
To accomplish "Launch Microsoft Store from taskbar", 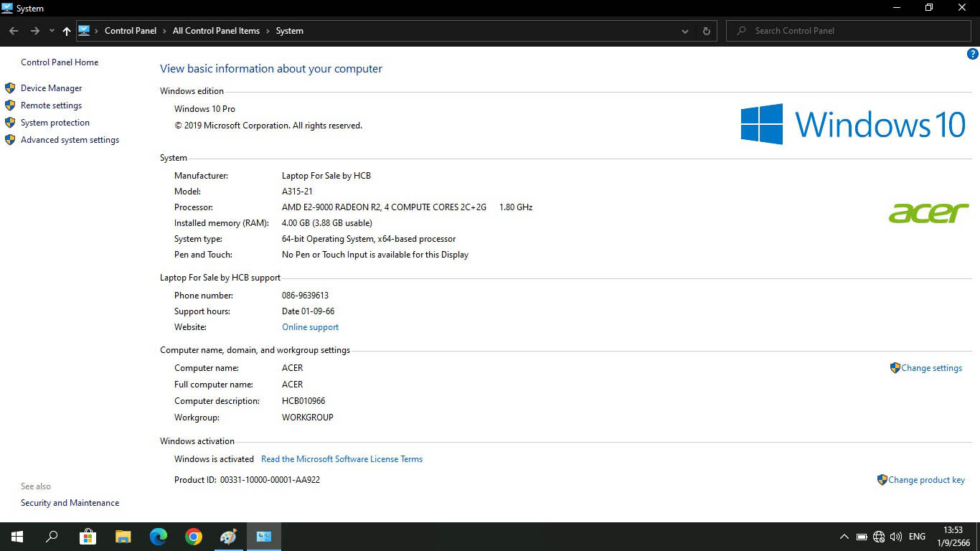I will [x=88, y=537].
